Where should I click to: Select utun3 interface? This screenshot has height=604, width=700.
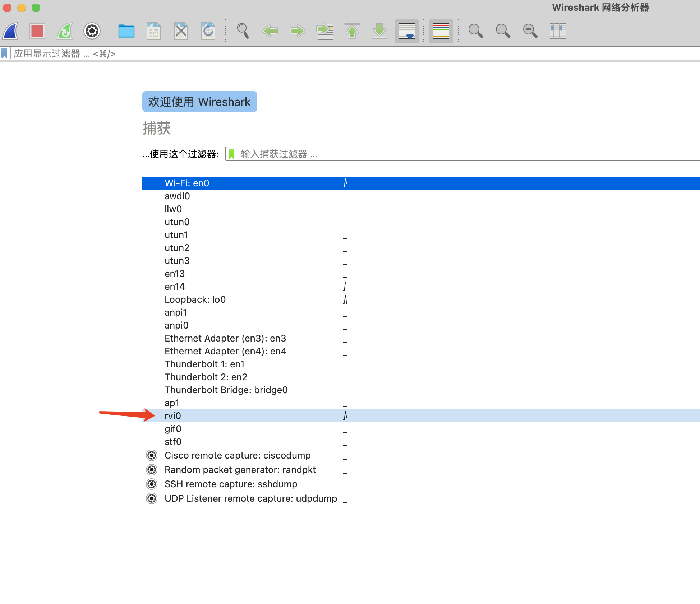421,261
